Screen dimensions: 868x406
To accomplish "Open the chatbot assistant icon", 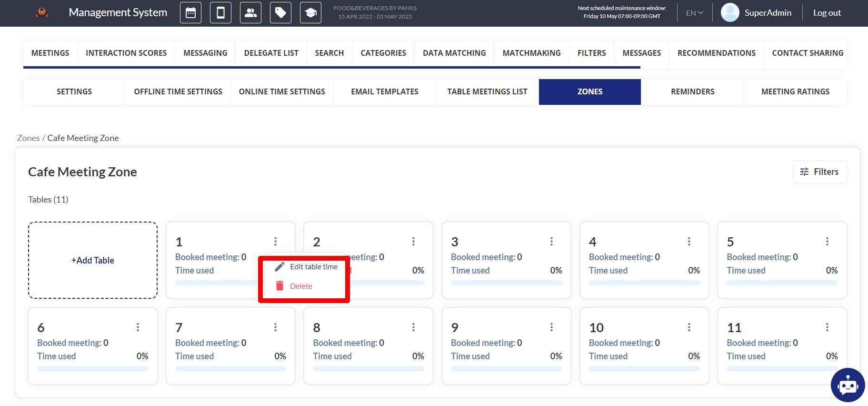I will pos(848,385).
